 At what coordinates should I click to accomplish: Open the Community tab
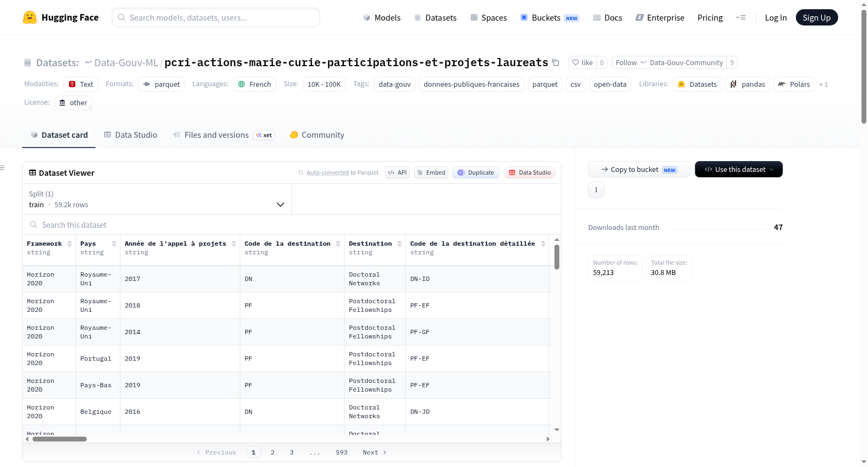click(317, 135)
